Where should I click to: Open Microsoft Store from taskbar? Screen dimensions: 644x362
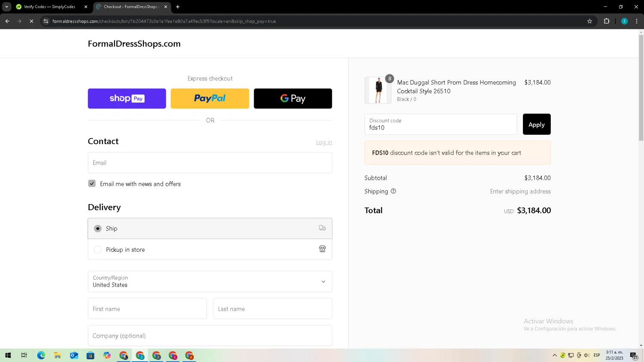tap(90, 356)
